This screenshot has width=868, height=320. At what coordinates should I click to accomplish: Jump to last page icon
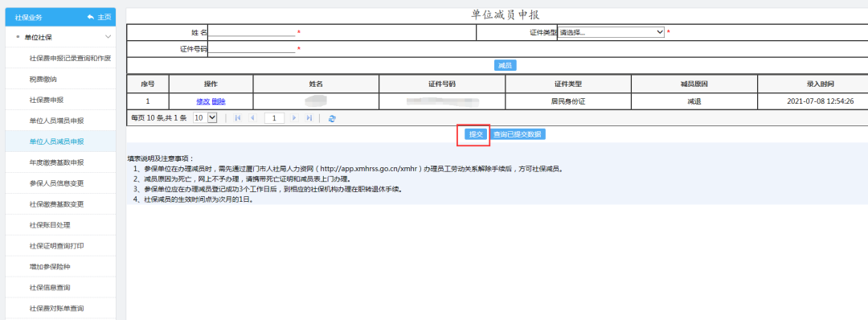[x=309, y=118]
